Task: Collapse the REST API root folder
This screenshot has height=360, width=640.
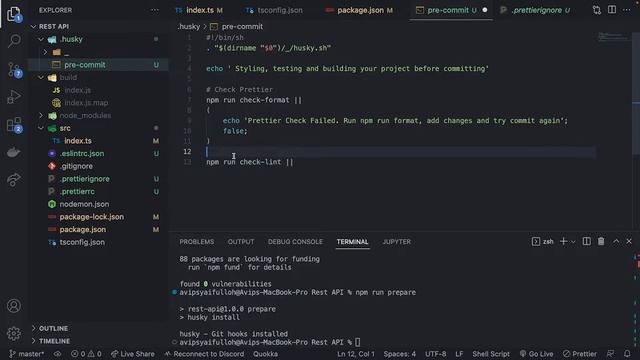Action: 33,27
